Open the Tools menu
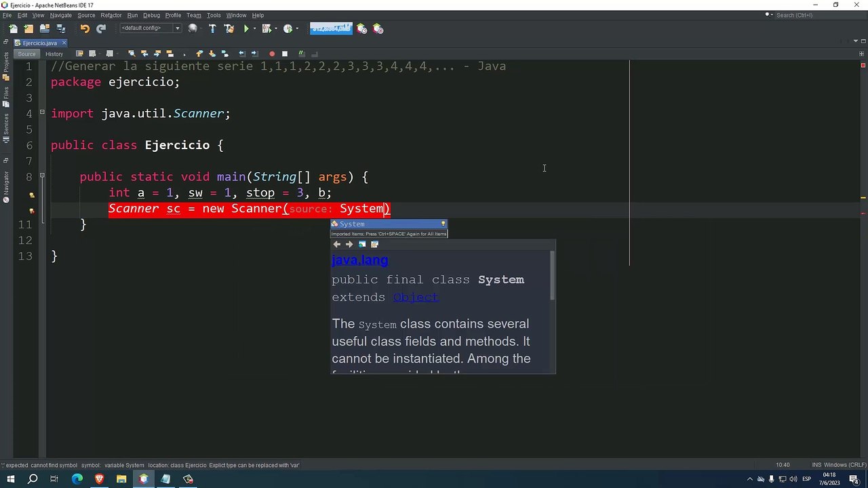This screenshot has width=868, height=488. (214, 15)
